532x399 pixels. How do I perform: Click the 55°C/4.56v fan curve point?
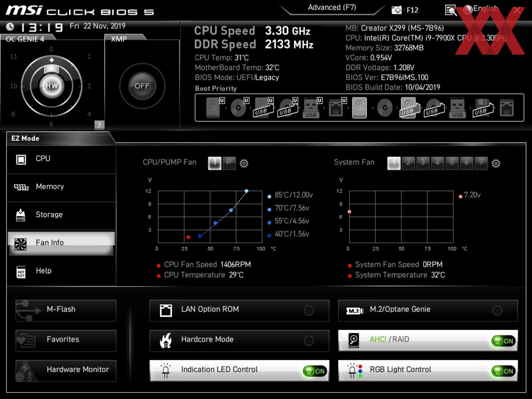(x=215, y=223)
